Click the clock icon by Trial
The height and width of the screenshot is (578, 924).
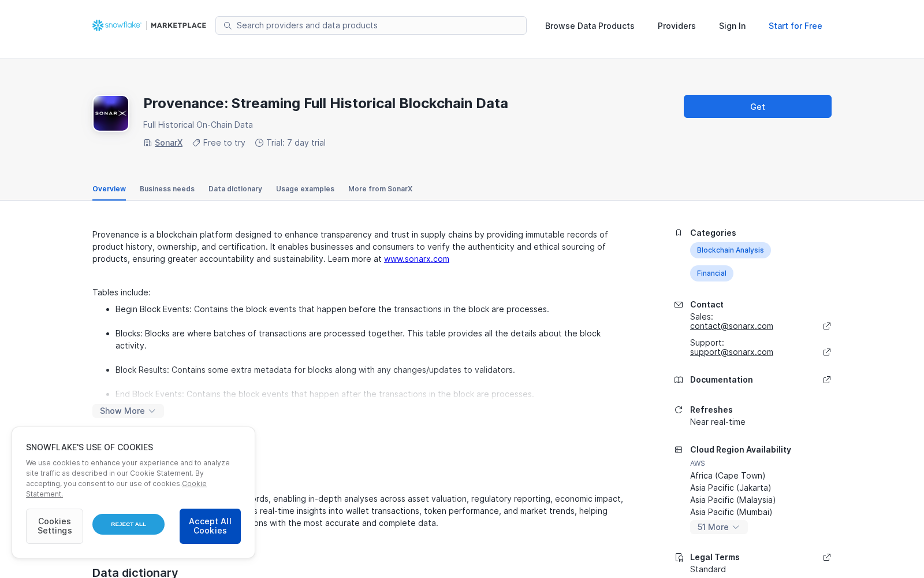259,143
